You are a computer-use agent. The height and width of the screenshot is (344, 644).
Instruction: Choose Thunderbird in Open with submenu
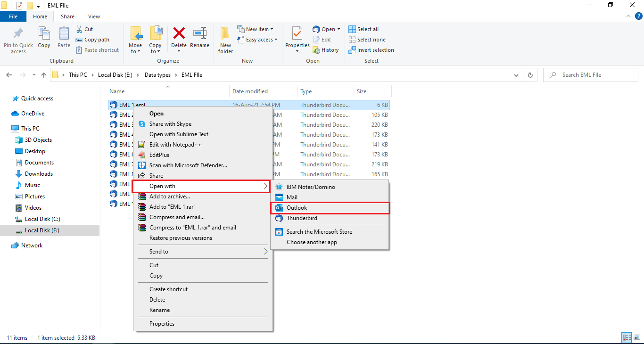330,218
